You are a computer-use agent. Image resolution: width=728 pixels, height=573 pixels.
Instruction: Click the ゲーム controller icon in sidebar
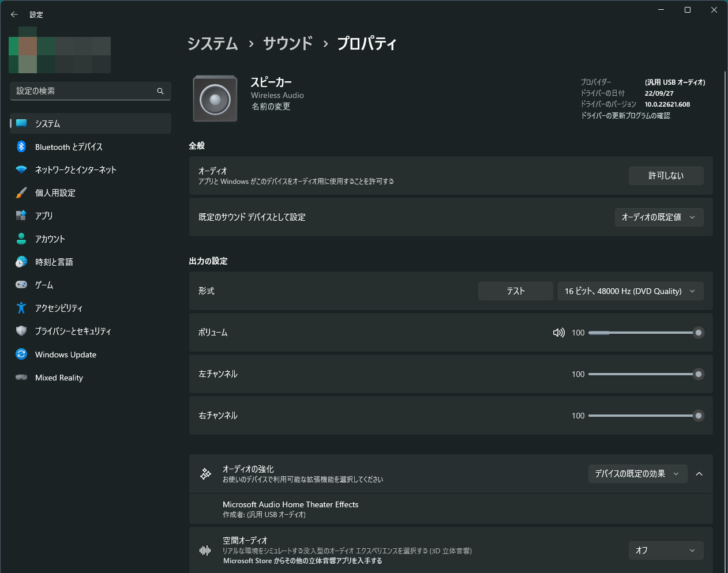coord(21,285)
